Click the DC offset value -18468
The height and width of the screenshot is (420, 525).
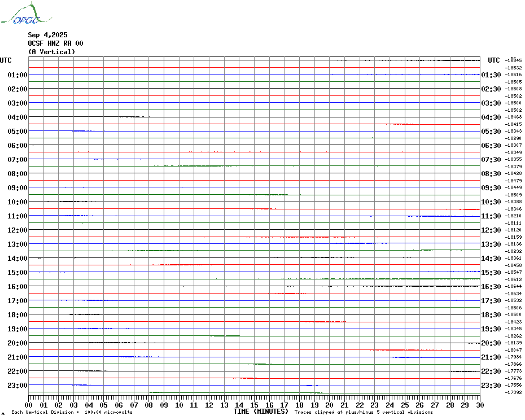tap(513, 117)
